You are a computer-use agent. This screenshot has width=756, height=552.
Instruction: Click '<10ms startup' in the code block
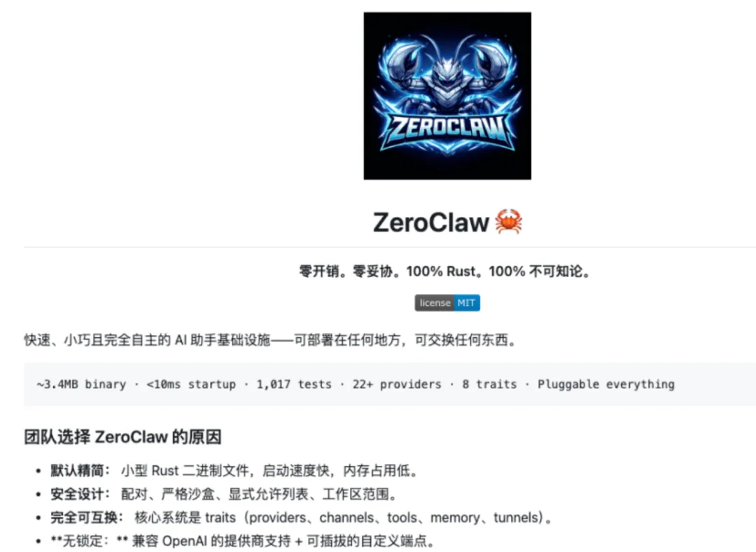(x=191, y=384)
